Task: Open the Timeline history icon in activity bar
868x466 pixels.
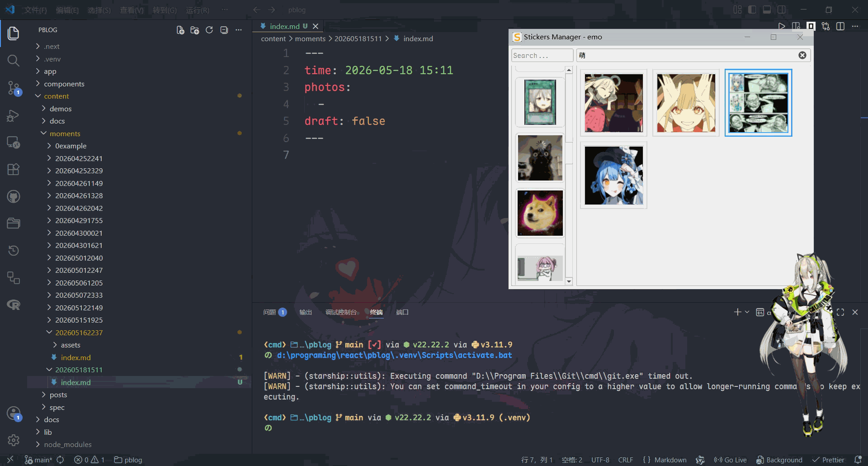Action: pyautogui.click(x=13, y=250)
